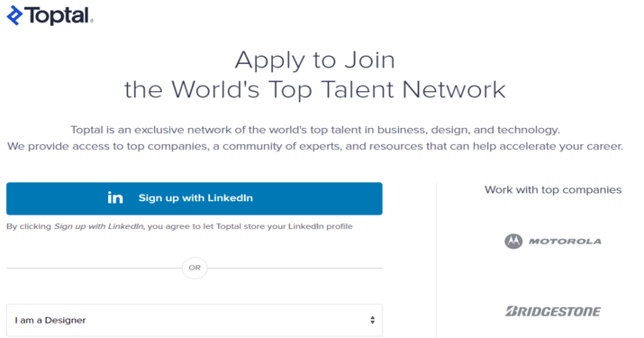Click the OR circle divider badge
This screenshot has height=338, width=644.
[x=195, y=268]
